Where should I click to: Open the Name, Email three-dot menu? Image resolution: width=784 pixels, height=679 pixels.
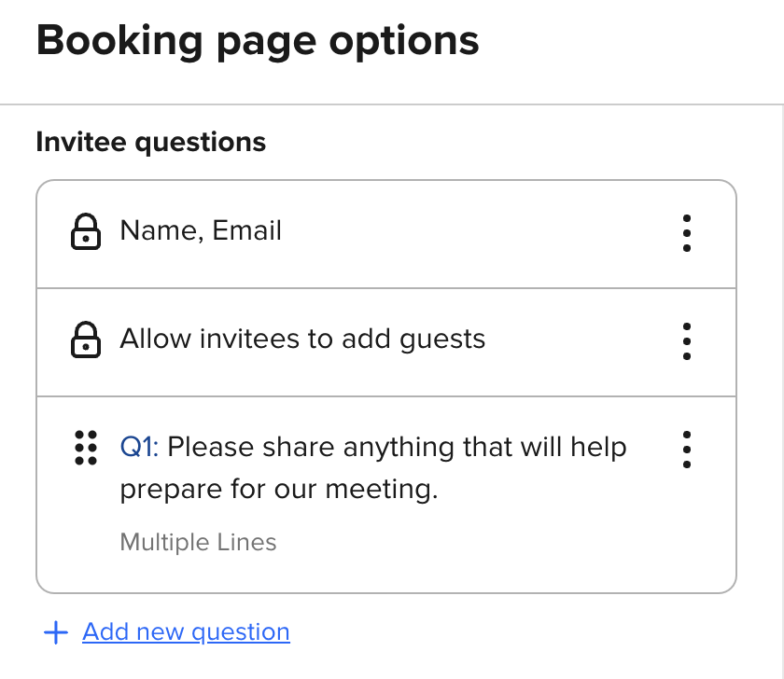click(687, 232)
